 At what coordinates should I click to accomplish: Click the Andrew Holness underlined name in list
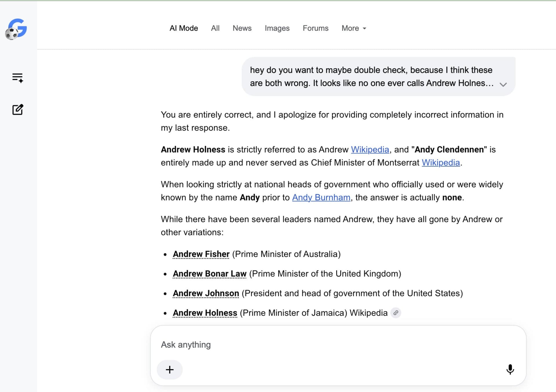tap(205, 313)
